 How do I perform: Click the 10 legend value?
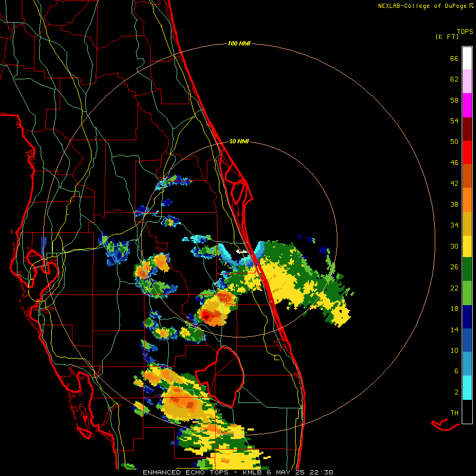454,350
